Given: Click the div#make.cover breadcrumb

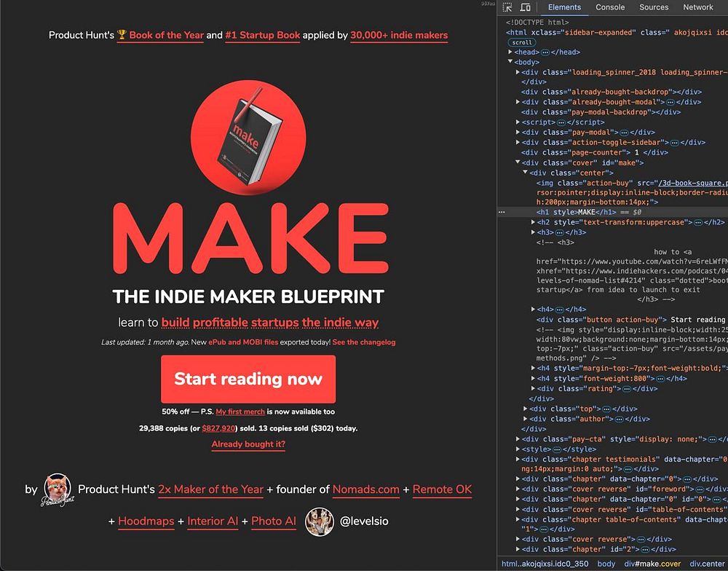Looking at the screenshot, I should [x=652, y=564].
